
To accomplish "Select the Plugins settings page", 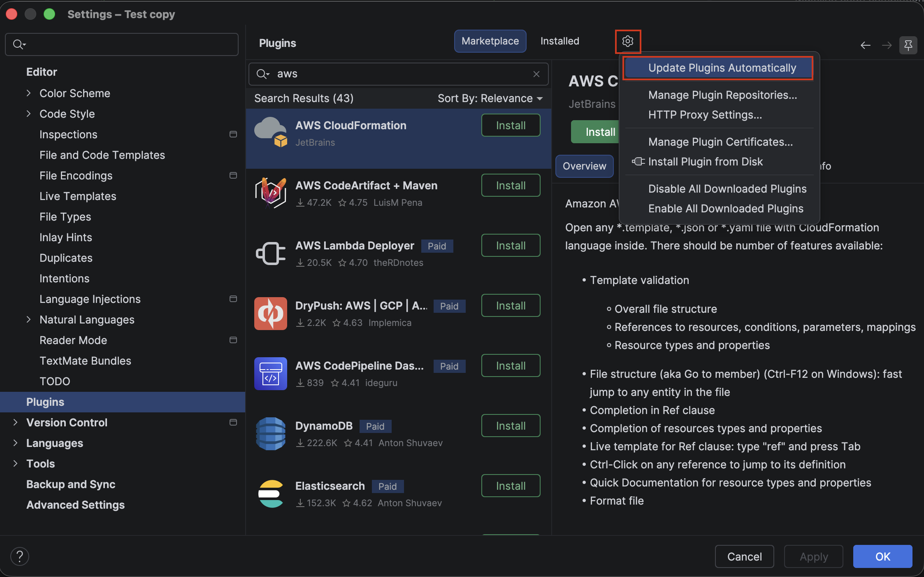I will pyautogui.click(x=123, y=402).
